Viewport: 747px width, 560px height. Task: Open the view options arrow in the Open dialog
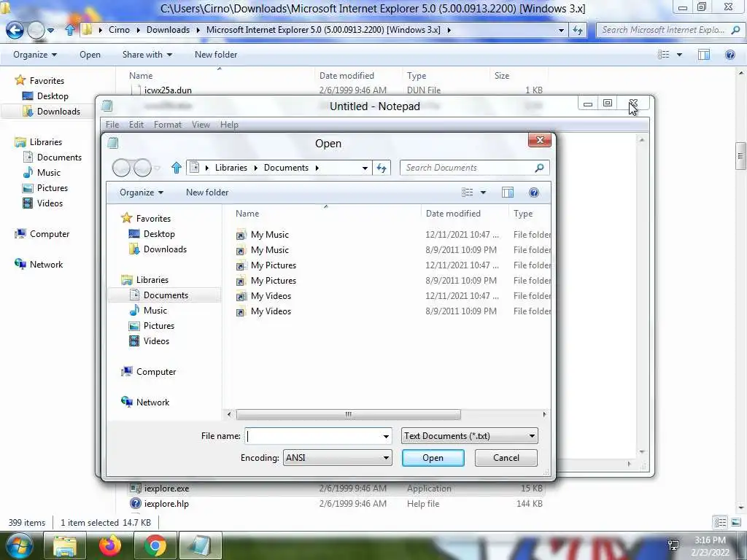[483, 192]
